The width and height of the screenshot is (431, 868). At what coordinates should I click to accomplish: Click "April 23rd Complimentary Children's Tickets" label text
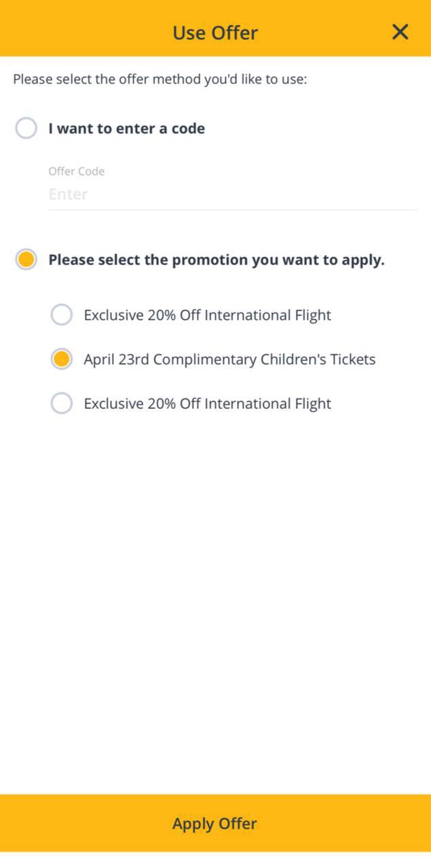point(229,359)
